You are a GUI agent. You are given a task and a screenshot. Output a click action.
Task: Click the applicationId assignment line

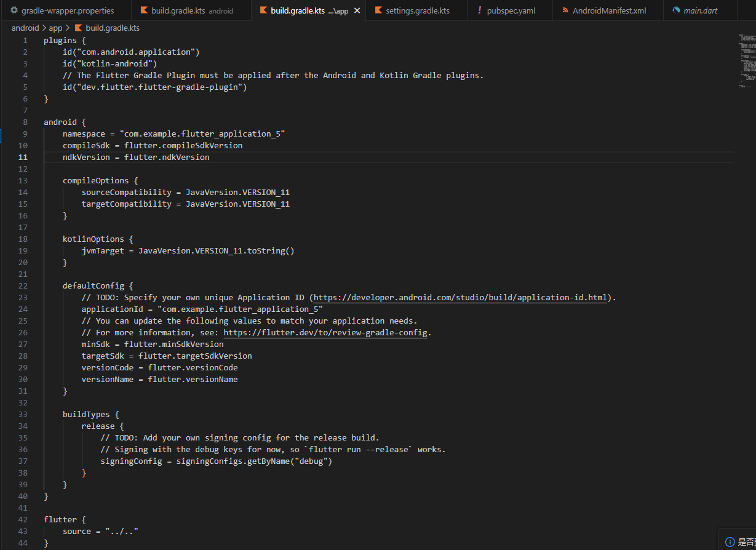pyautogui.click(x=202, y=309)
